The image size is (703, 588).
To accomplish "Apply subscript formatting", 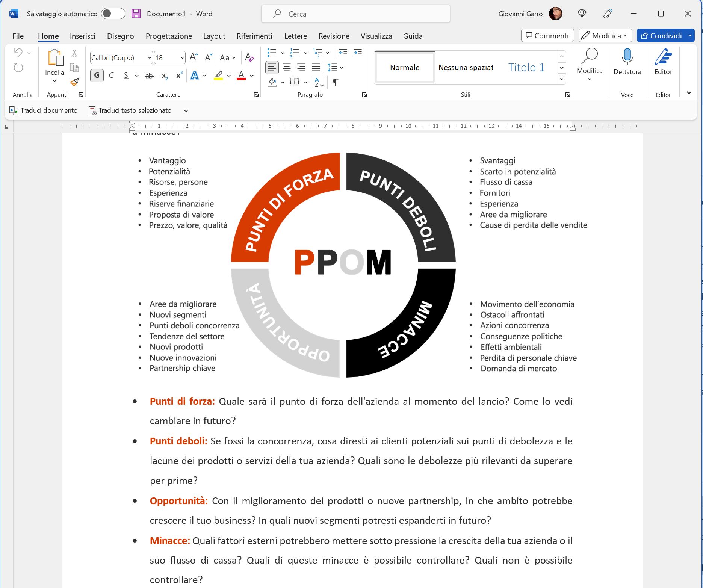I will point(164,76).
